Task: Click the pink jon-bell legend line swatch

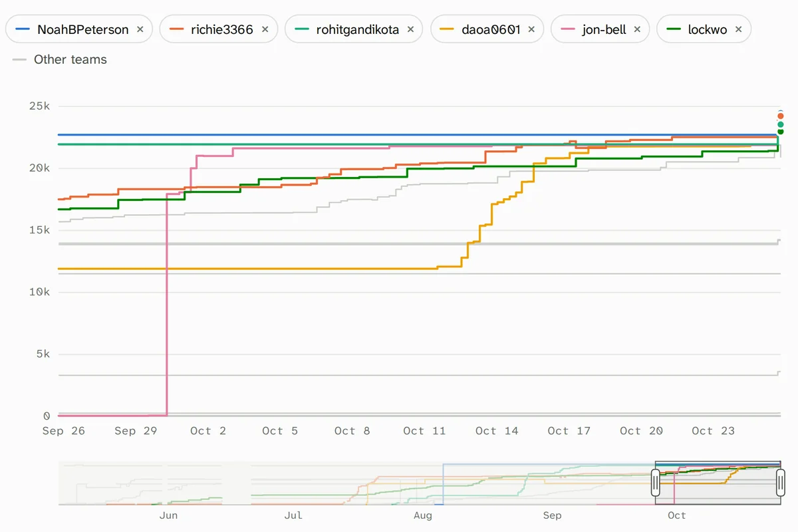Action: 567,29
